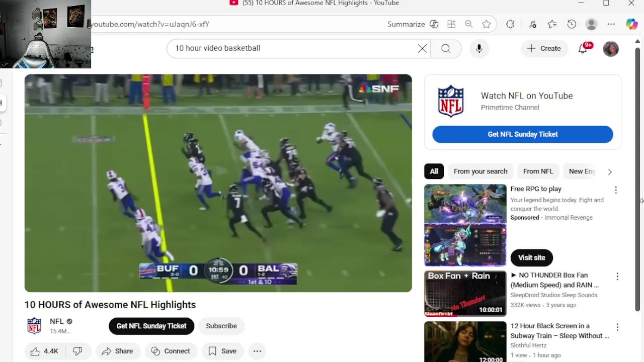The width and height of the screenshot is (644, 362).
Task: Start voice search with the microphone icon
Action: tap(479, 48)
